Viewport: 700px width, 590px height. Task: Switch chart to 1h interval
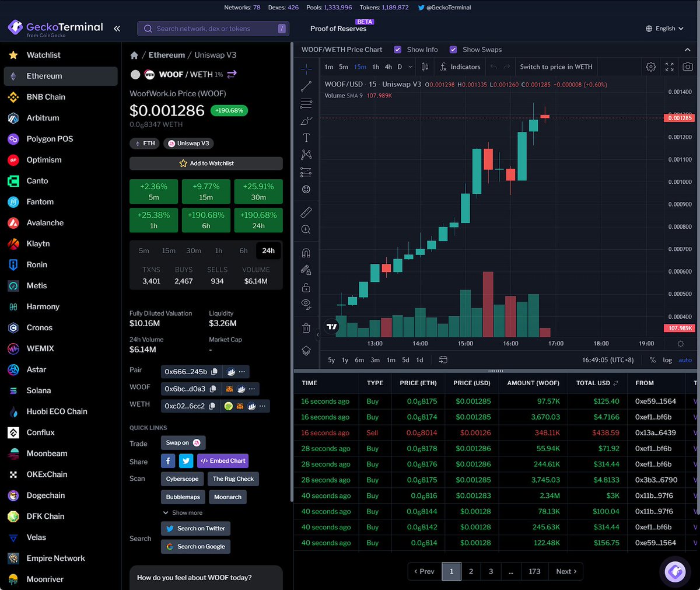[x=376, y=67]
